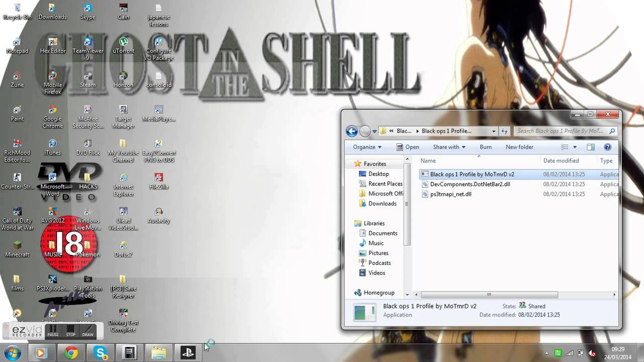Open the Share with dropdown menu

(x=449, y=147)
